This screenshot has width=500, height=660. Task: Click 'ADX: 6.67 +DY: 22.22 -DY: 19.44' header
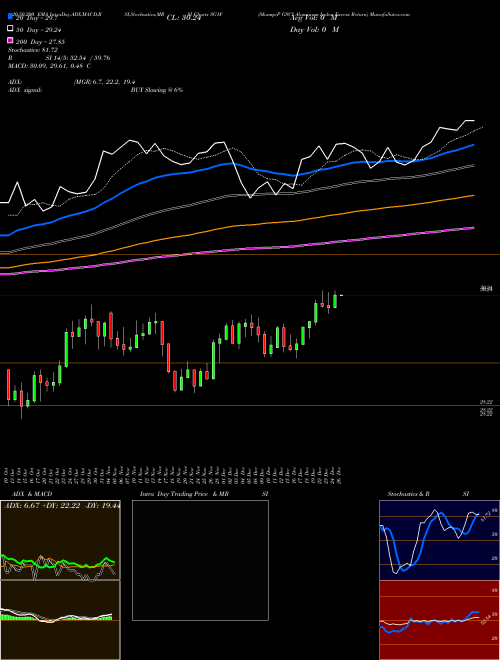click(x=62, y=506)
